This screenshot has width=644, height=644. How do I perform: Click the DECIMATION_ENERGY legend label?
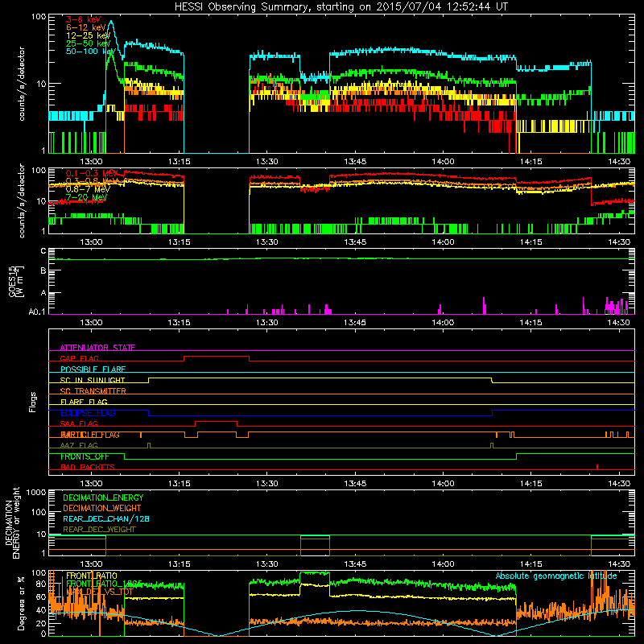pyautogui.click(x=103, y=497)
